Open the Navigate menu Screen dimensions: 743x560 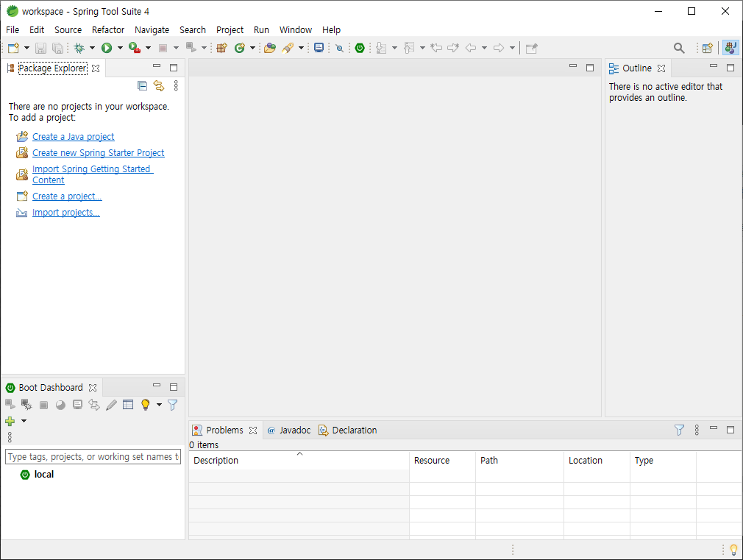tap(152, 30)
